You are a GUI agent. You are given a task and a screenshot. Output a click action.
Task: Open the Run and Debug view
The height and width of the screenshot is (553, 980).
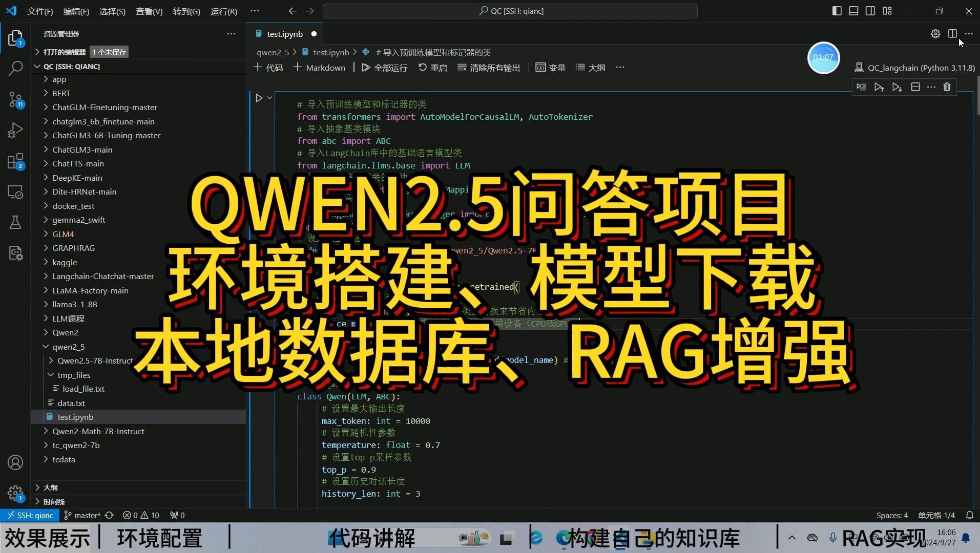[x=15, y=130]
